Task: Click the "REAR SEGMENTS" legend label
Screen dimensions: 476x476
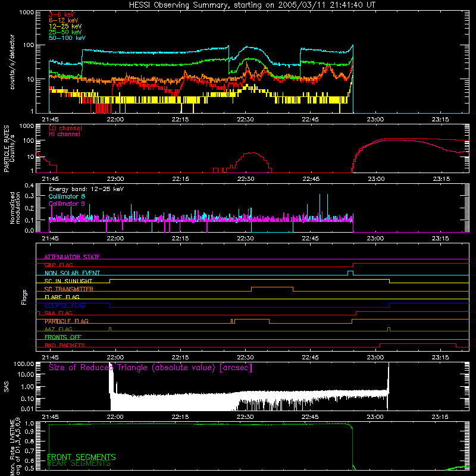Action: tap(79, 464)
